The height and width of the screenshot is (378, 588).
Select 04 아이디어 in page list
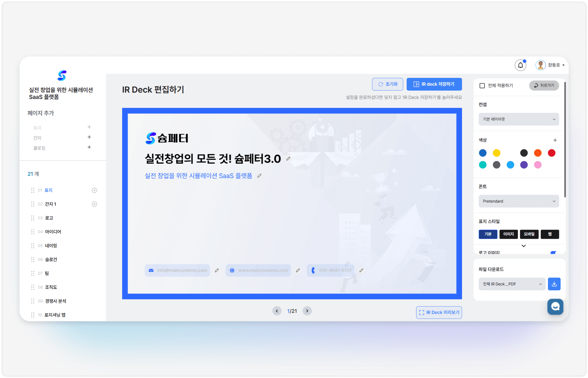[53, 232]
